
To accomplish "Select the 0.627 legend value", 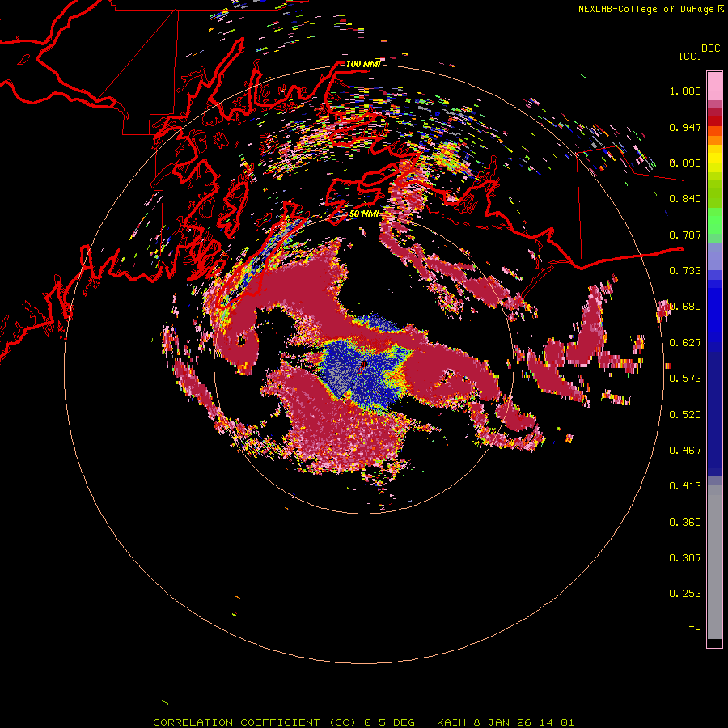I will (685, 343).
